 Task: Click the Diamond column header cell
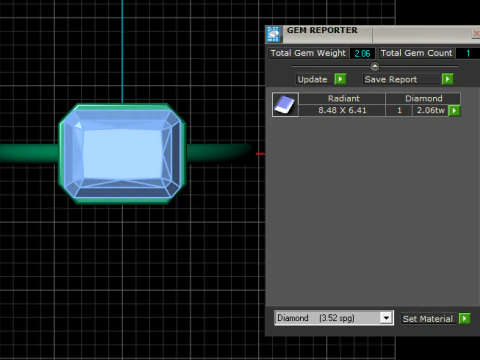point(423,99)
